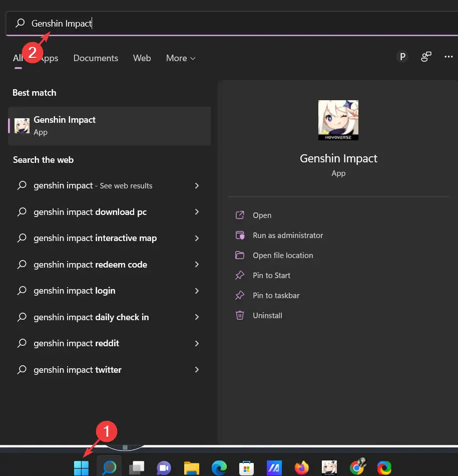This screenshot has height=476, width=458.
Task: Open File Explorer from the taskbar
Action: (192, 468)
